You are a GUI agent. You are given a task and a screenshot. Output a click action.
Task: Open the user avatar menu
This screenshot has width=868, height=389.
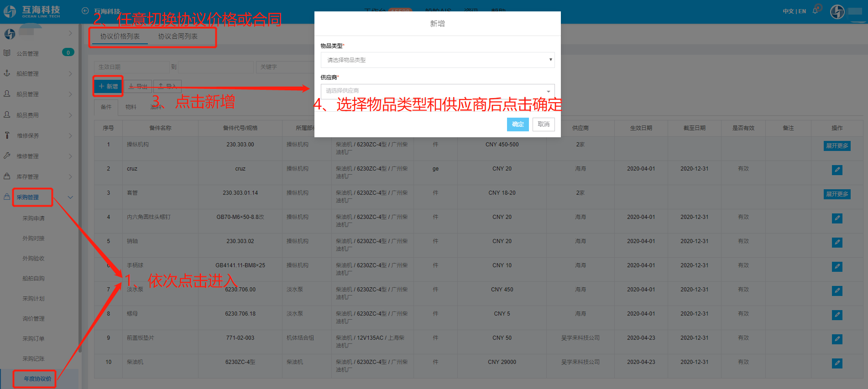point(837,11)
